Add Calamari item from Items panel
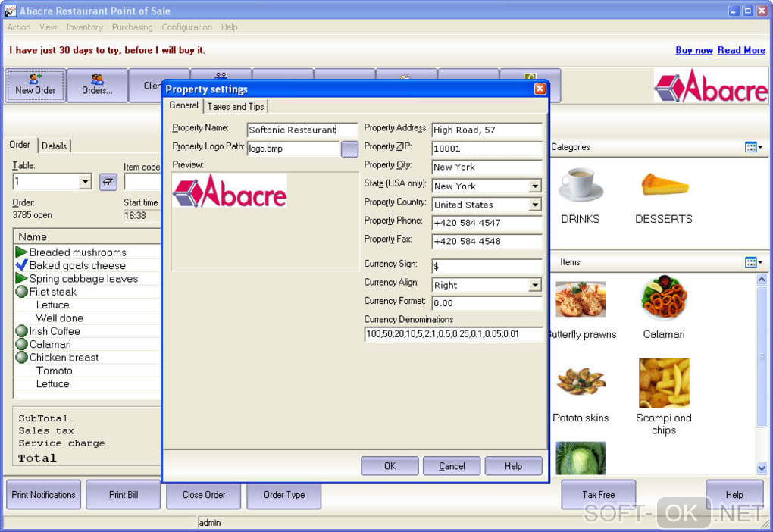The image size is (773, 532). click(x=664, y=298)
